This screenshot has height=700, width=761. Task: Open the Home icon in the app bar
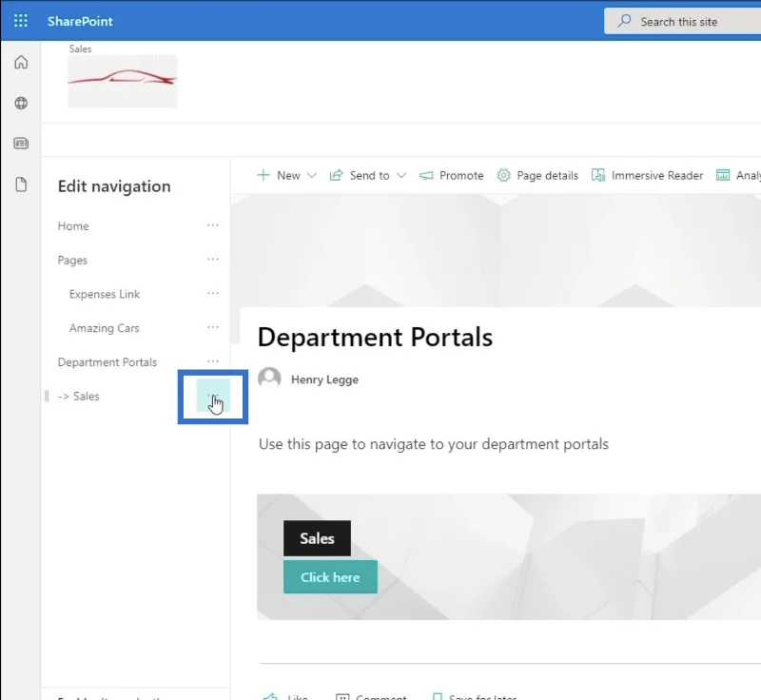tap(21, 62)
